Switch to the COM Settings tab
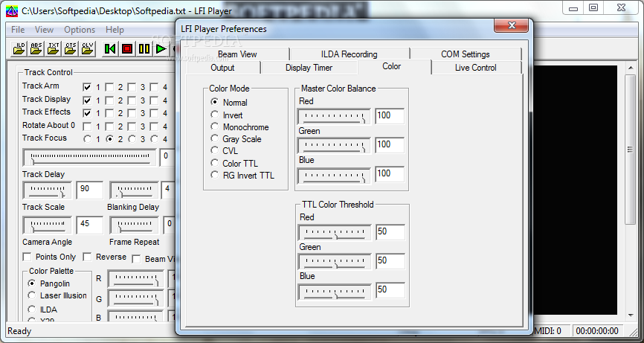644x343 pixels. coord(466,54)
